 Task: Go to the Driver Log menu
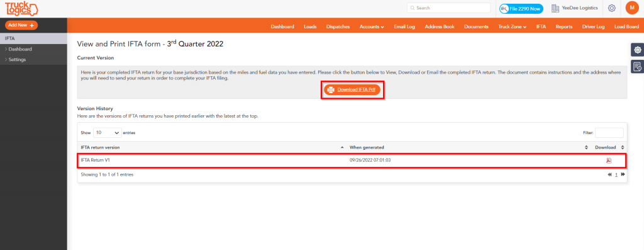click(593, 26)
